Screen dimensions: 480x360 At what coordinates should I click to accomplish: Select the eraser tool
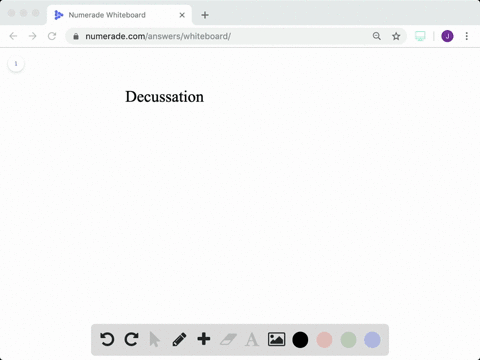pyautogui.click(x=228, y=340)
